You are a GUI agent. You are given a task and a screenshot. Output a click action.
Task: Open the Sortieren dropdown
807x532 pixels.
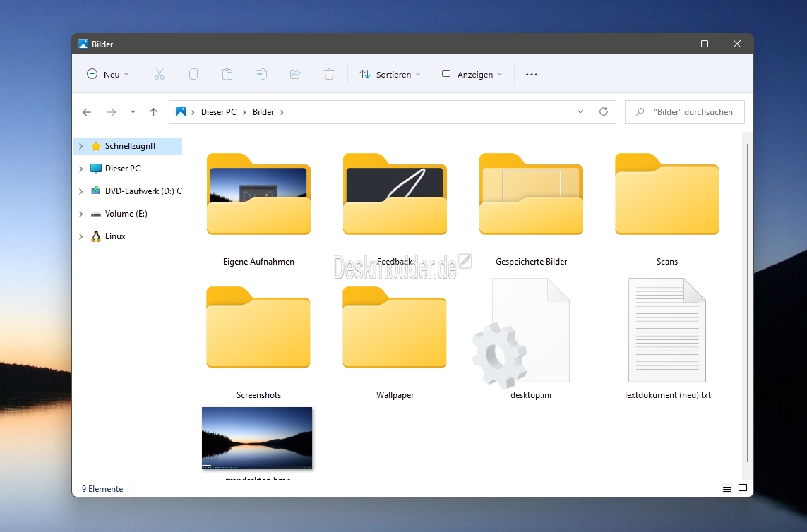coord(390,75)
